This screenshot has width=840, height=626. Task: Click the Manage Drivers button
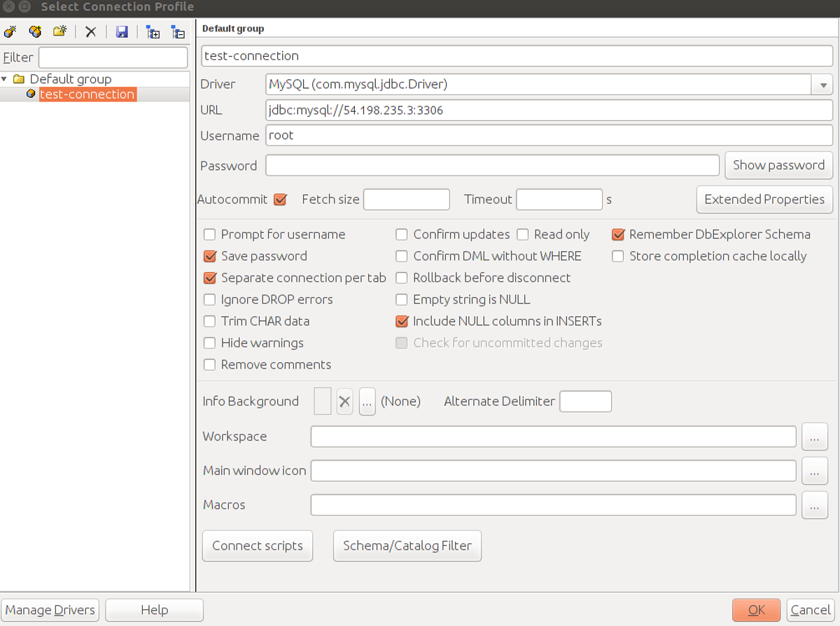pos(50,609)
